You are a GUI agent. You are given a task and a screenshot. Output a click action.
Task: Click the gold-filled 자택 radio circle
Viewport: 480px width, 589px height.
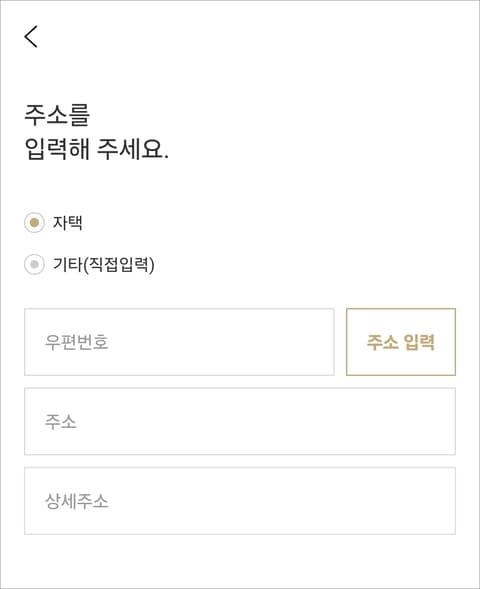coord(34,223)
